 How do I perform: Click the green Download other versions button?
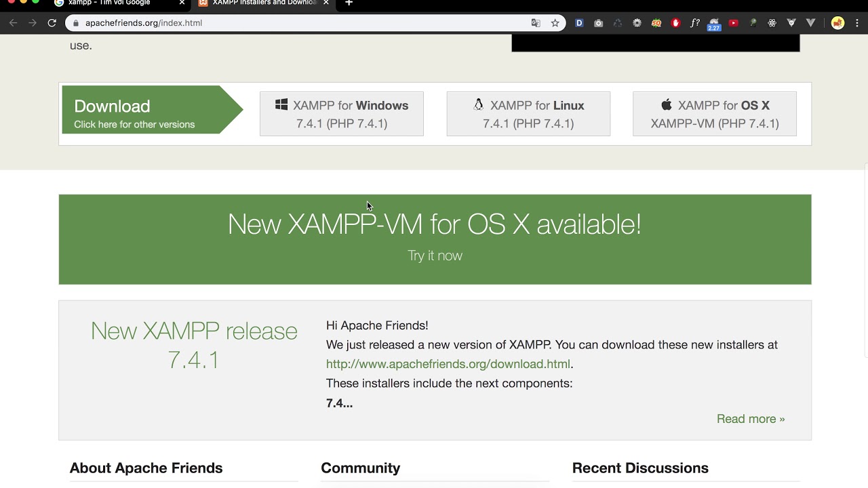pyautogui.click(x=152, y=110)
